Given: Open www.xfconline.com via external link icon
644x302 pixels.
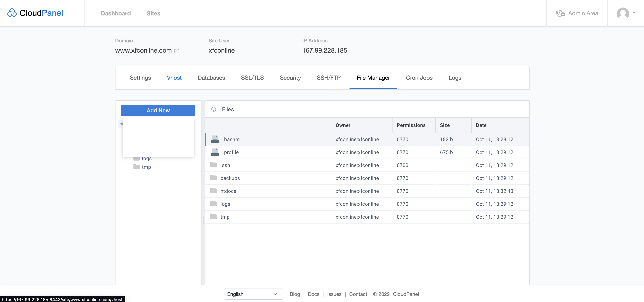Looking at the screenshot, I should click(176, 51).
